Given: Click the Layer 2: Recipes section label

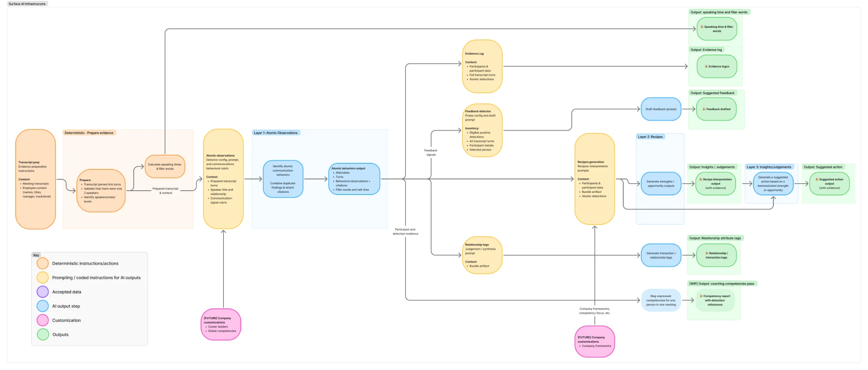Looking at the screenshot, I should coord(650,137).
